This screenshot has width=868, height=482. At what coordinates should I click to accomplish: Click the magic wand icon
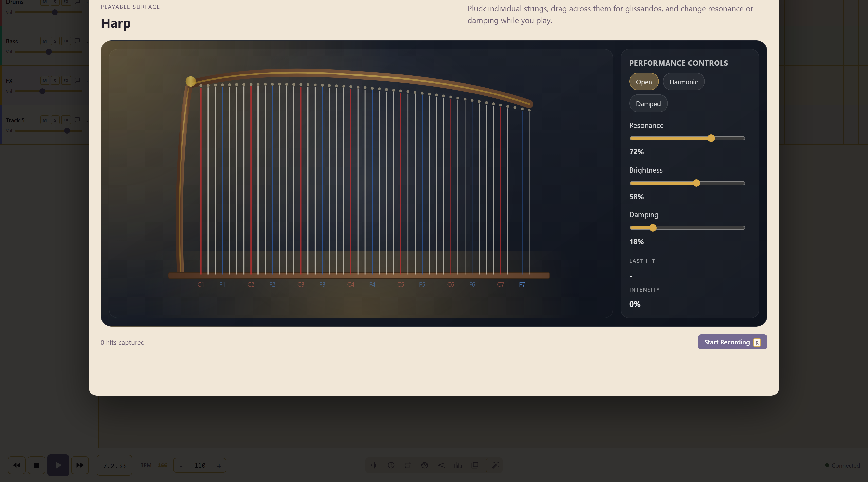click(495, 465)
